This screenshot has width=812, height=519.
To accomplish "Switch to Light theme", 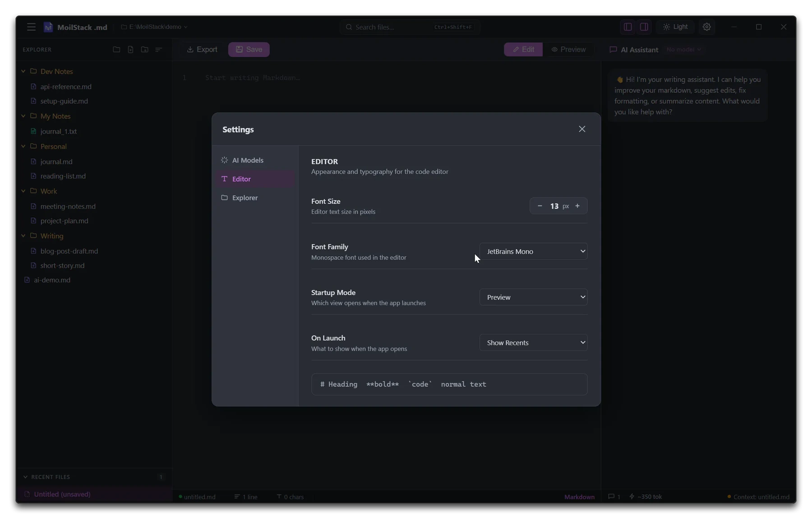I will coord(675,27).
